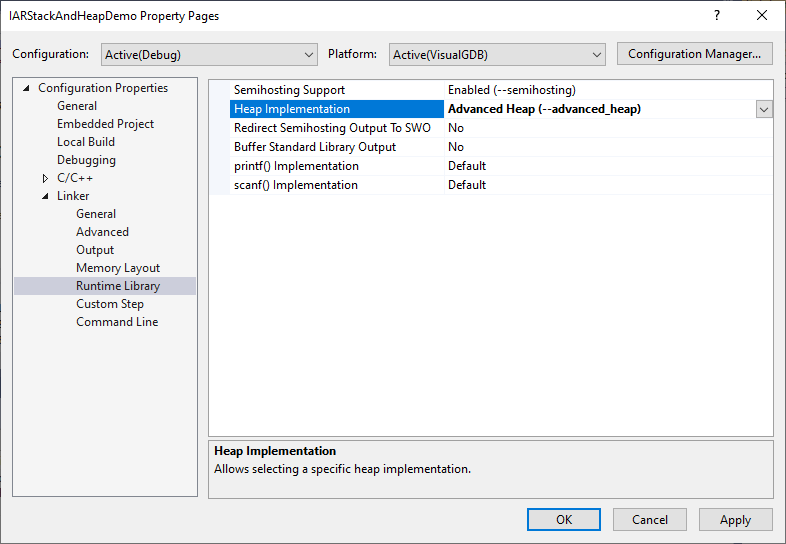Select the Debugging tree item
Image resolution: width=786 pixels, height=544 pixels.
coord(86,160)
